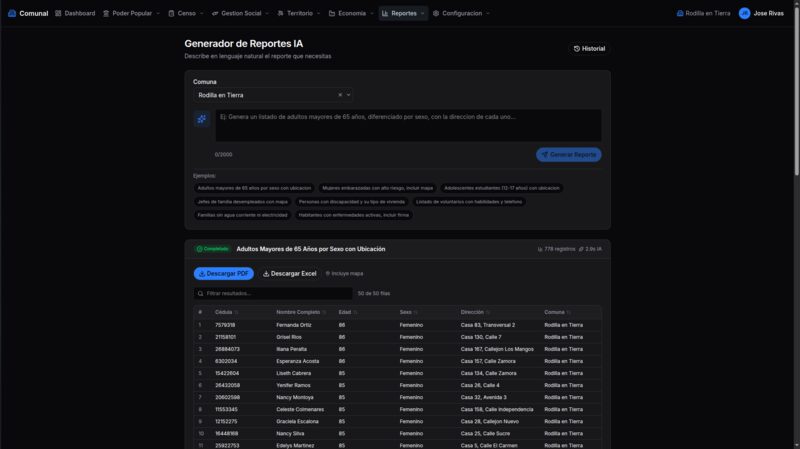Select example Jefes de familia desempleados

[x=242, y=202]
